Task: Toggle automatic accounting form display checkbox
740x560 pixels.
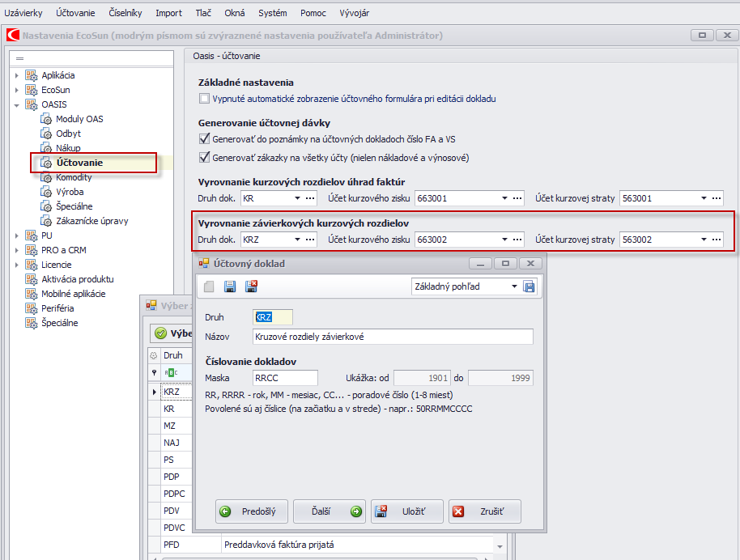Action: click(x=204, y=99)
